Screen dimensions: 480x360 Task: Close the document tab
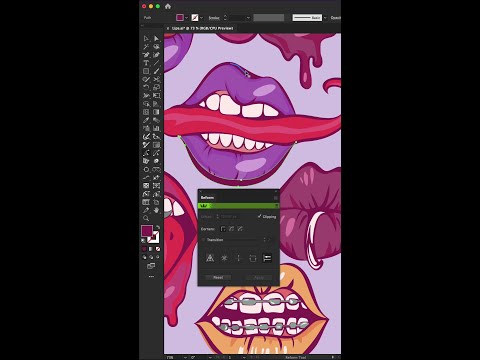[168, 28]
